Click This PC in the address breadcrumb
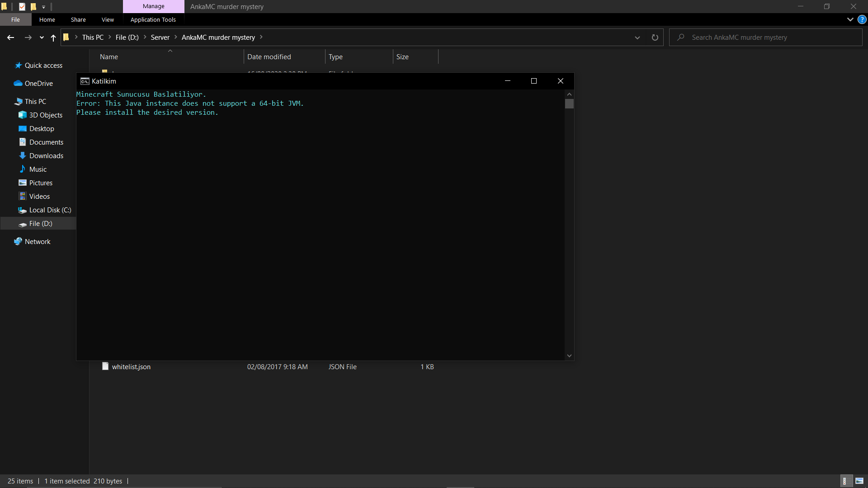 [93, 38]
